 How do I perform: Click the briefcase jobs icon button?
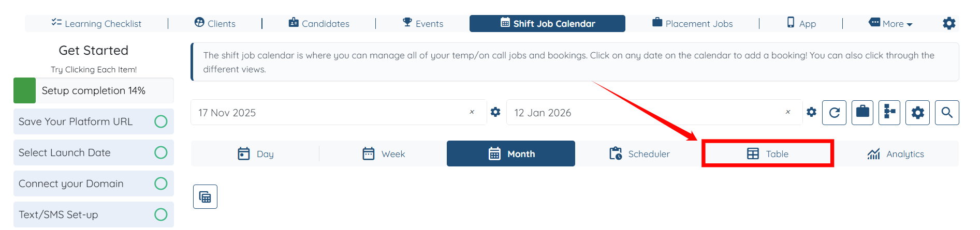click(862, 113)
